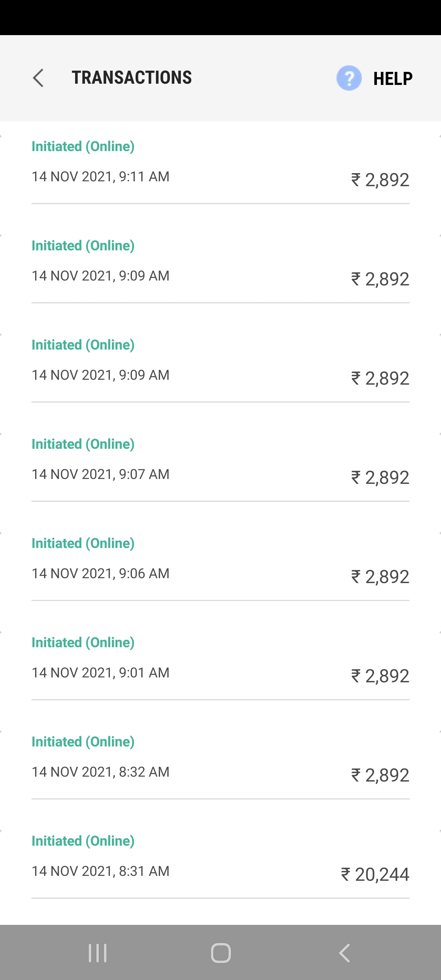Select the 8:32 AM transaction entry
This screenshot has height=980, width=441.
[x=220, y=759]
